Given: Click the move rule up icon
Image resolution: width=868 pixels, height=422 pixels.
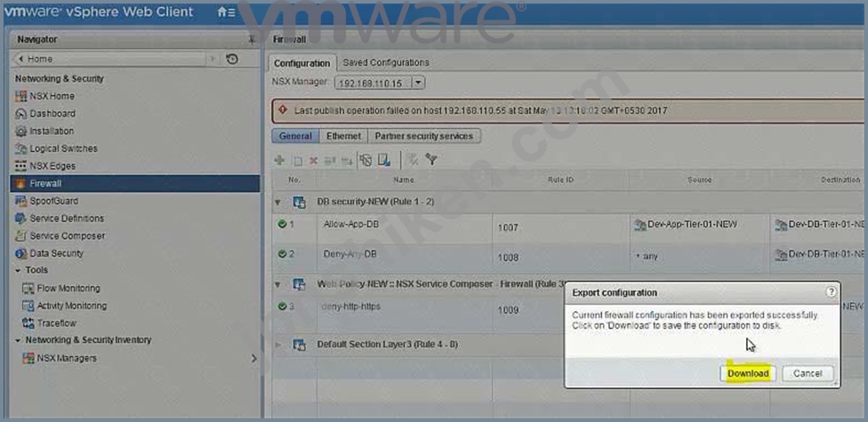Looking at the screenshot, I should pos(330,161).
